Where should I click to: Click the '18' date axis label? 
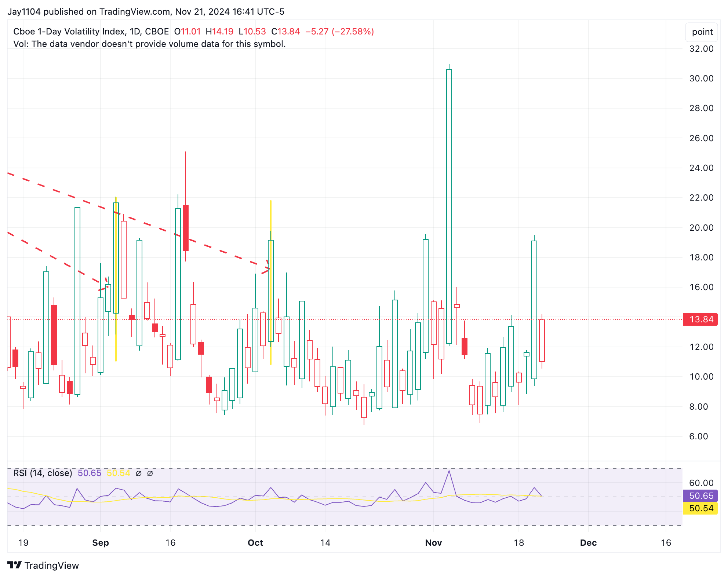(518, 543)
